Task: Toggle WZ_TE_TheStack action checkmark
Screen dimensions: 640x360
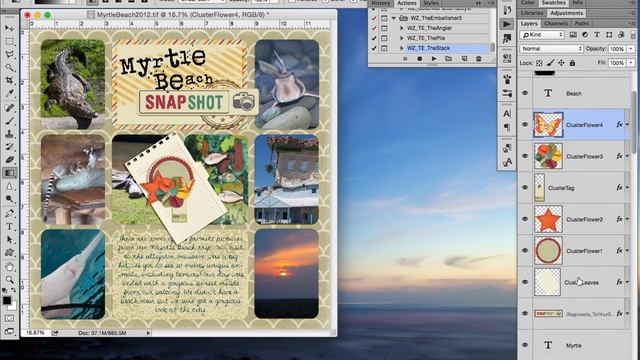Action: 374,48
